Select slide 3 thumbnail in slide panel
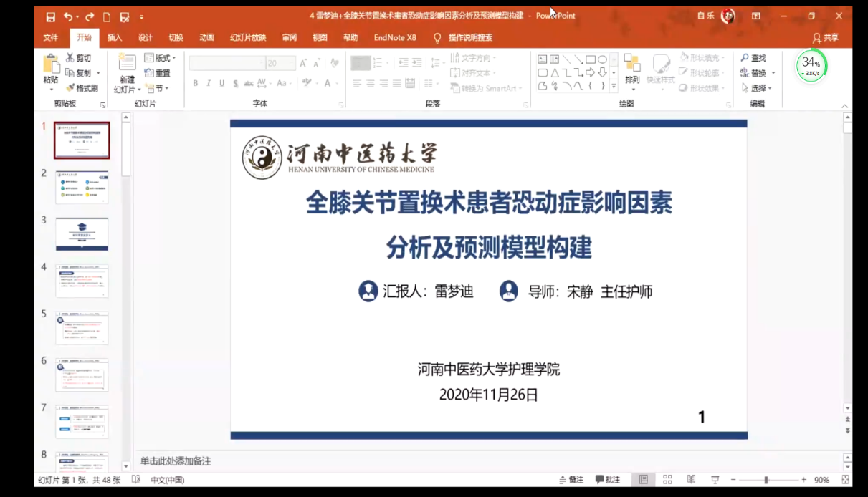Image resolution: width=868 pixels, height=497 pixels. (x=82, y=233)
